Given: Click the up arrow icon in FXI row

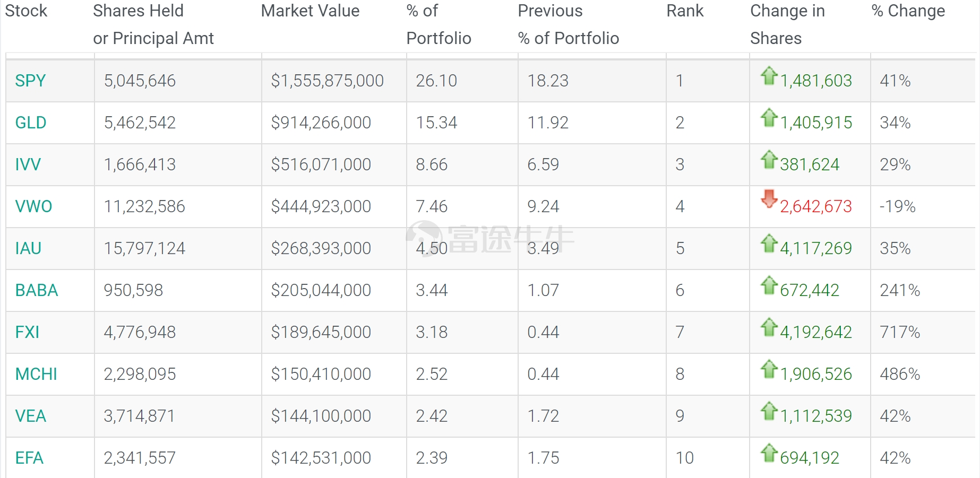Looking at the screenshot, I should point(769,327).
